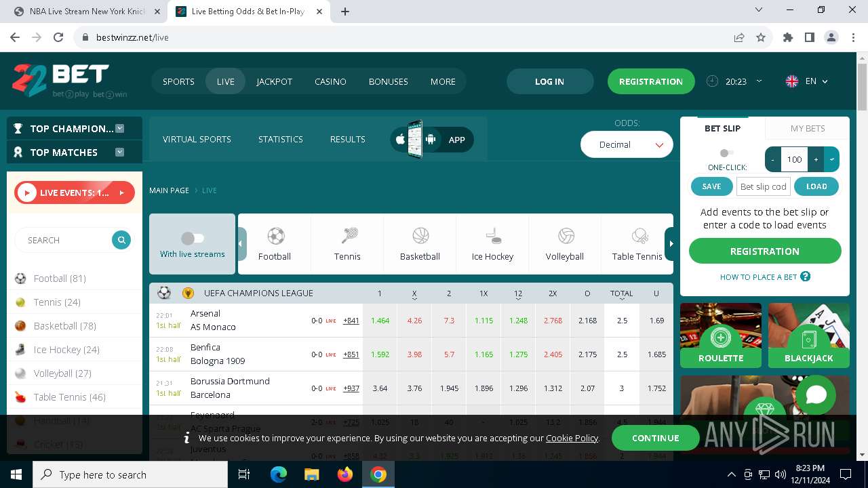Screen dimensions: 868x488
Task: Open the live chat bubble
Action: click(x=816, y=395)
